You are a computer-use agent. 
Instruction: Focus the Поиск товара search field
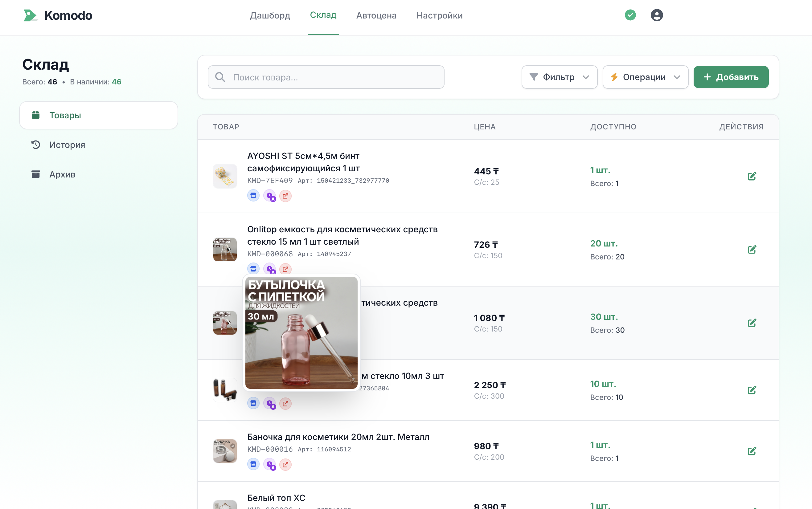point(326,77)
